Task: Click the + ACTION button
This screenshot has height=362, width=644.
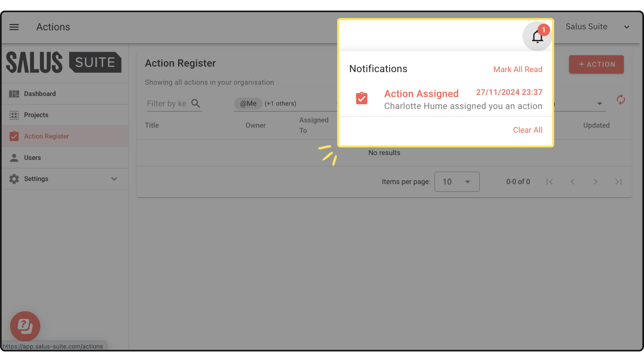Action: (596, 64)
